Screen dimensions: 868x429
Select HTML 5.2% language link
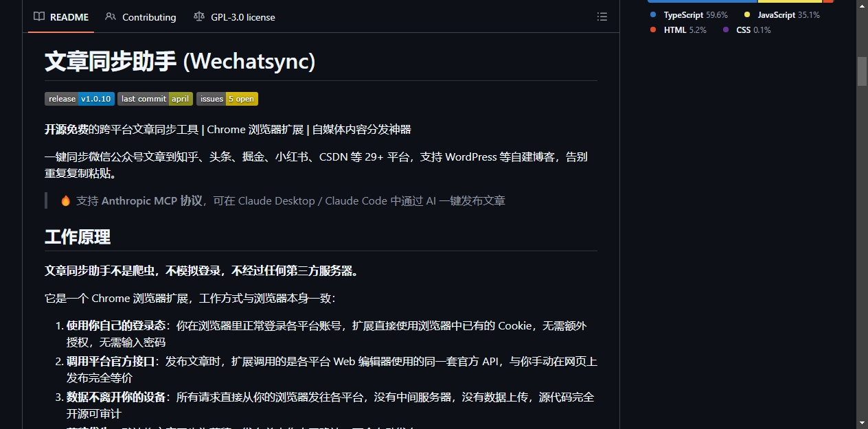[x=678, y=30]
